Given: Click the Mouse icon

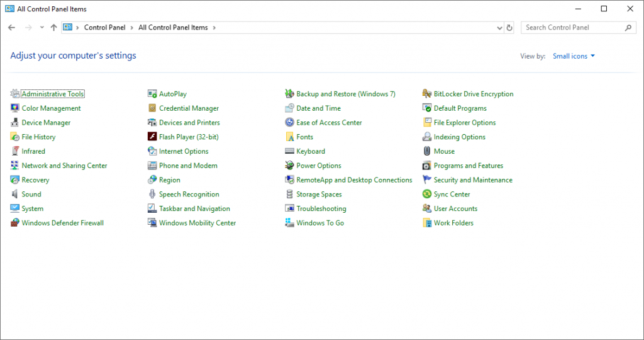Looking at the screenshot, I should pyautogui.click(x=427, y=151).
